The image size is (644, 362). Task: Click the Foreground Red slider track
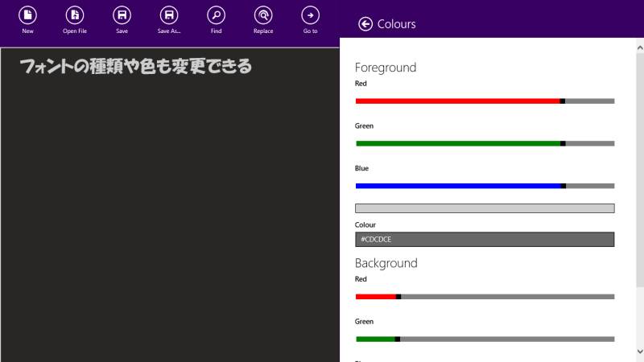coord(485,101)
